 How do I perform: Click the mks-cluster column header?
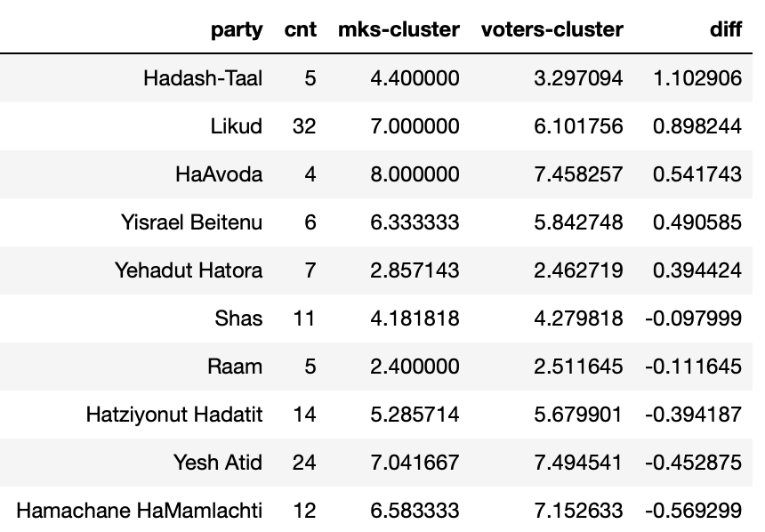399,29
